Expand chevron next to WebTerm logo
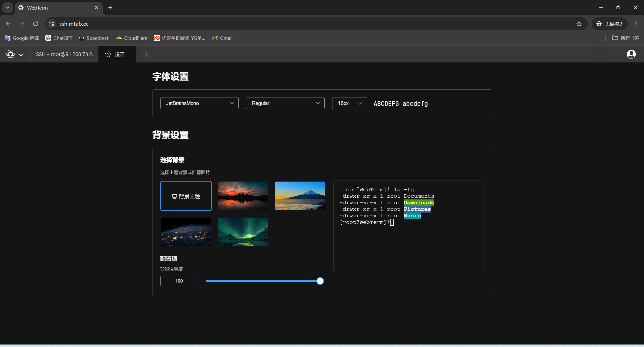644x347 pixels. (21, 55)
